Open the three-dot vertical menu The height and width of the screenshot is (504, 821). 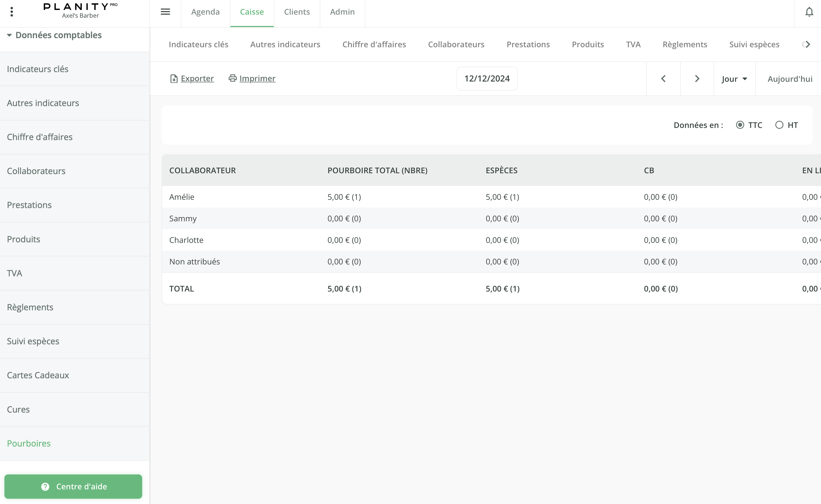(x=12, y=12)
